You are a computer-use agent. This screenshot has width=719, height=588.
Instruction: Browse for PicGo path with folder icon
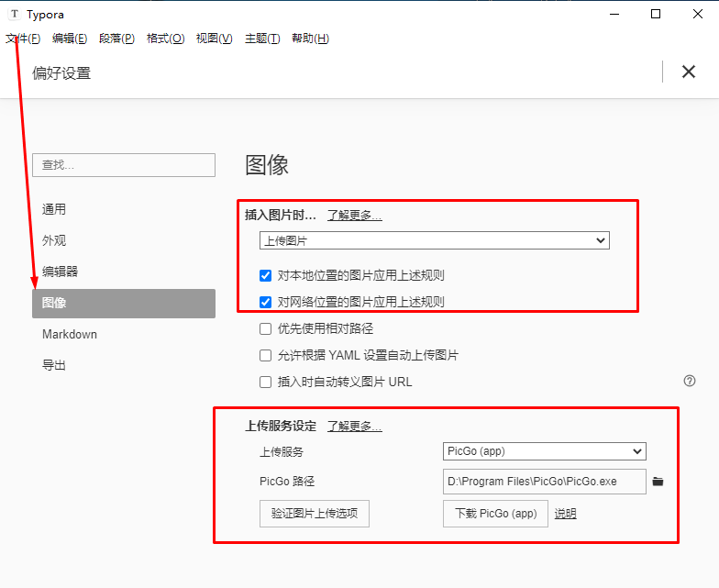pyautogui.click(x=658, y=482)
